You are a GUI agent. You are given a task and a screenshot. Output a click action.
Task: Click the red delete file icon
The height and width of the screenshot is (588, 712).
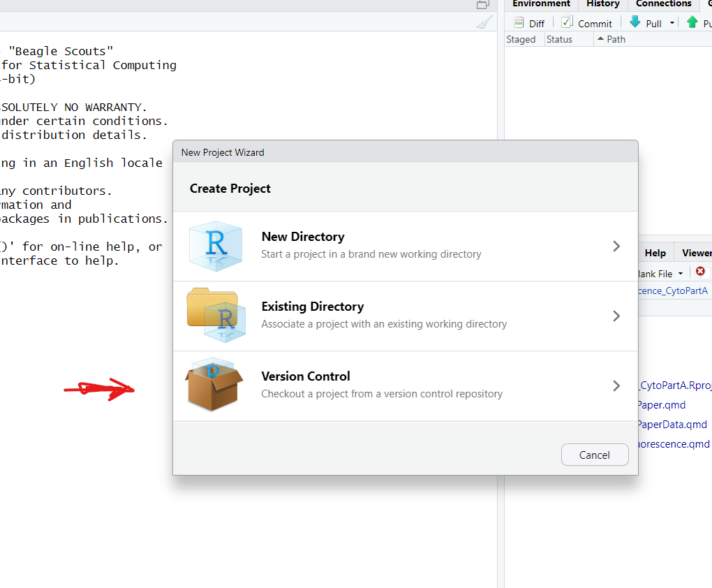click(x=700, y=272)
